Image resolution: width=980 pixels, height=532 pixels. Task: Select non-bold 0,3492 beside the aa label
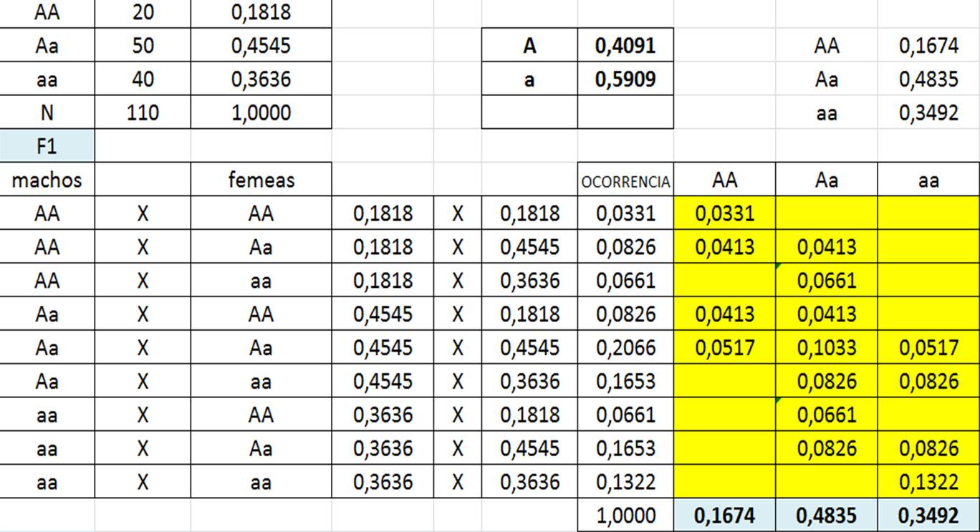pyautogui.click(x=928, y=112)
